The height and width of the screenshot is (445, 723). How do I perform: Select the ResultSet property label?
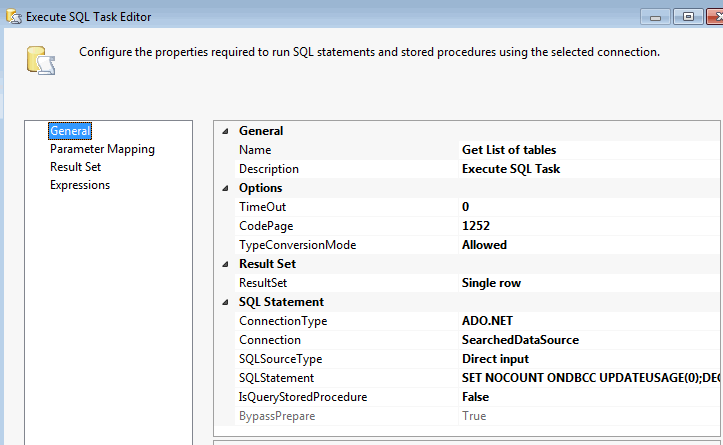pyautogui.click(x=263, y=283)
